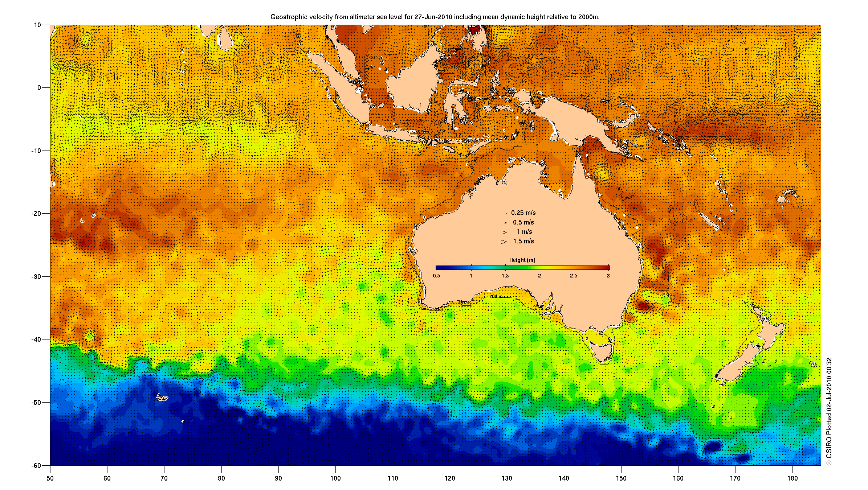868x490 pixels.
Task: Click latitude axis label -40
Action: [x=36, y=339]
